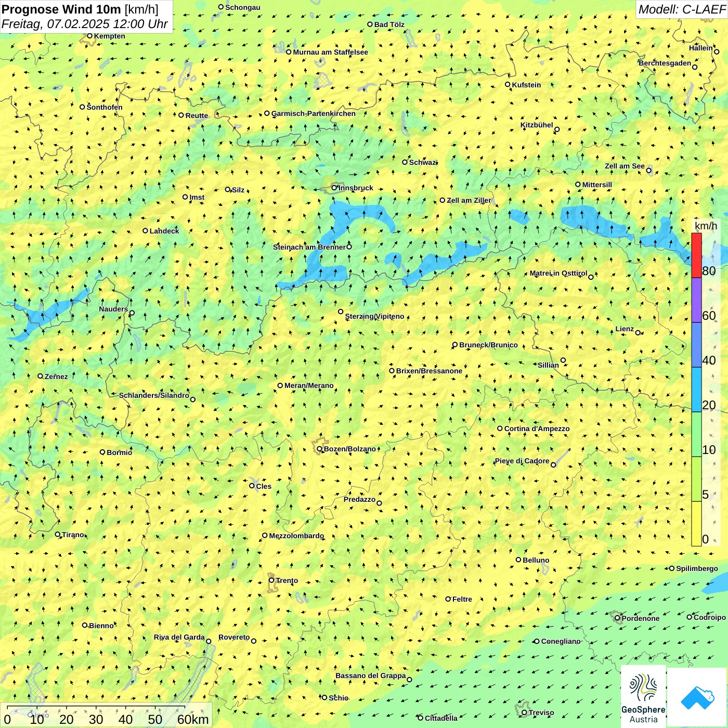
Task: Click the 'Zell am Ziller' label
Action: pyautogui.click(x=469, y=200)
